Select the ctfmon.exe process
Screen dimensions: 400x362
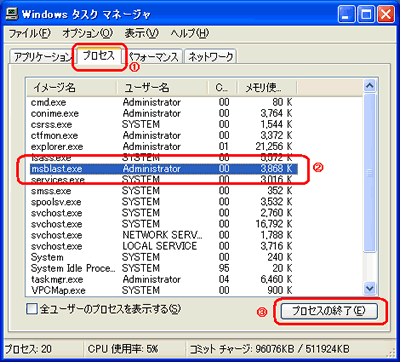click(162, 135)
